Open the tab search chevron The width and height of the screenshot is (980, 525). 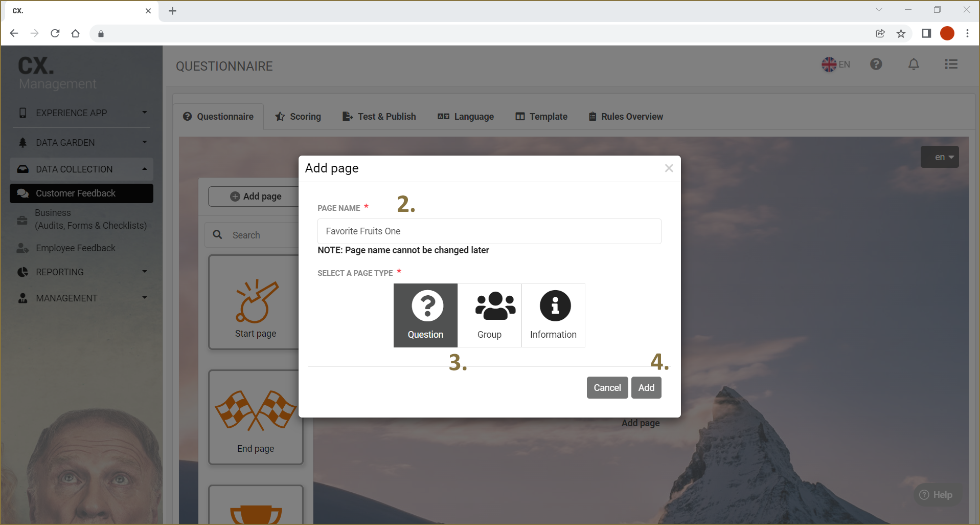pyautogui.click(x=879, y=10)
